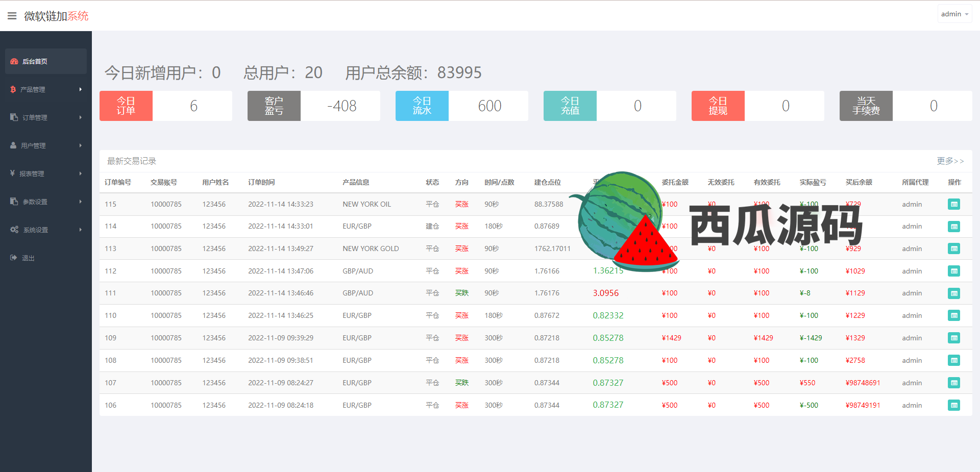The height and width of the screenshot is (472, 980).
Task: Click the 用户总余额: 83995 summary text
Action: pos(413,72)
